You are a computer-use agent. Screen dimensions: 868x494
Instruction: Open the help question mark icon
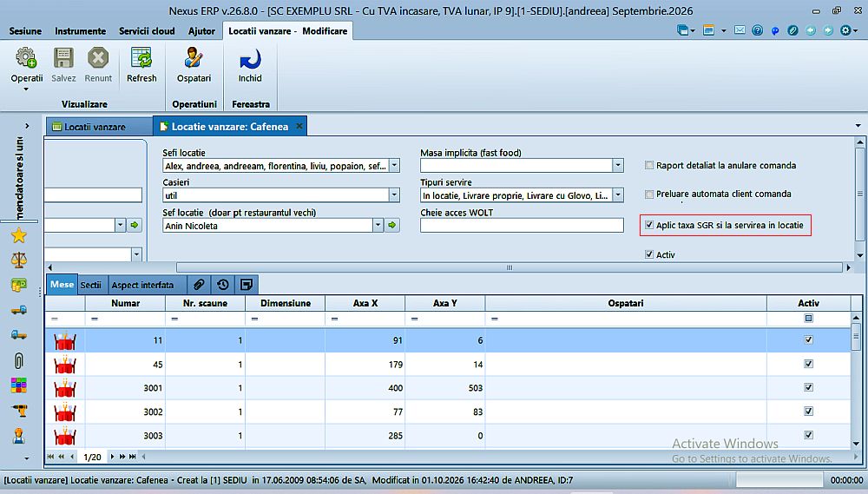point(757,30)
